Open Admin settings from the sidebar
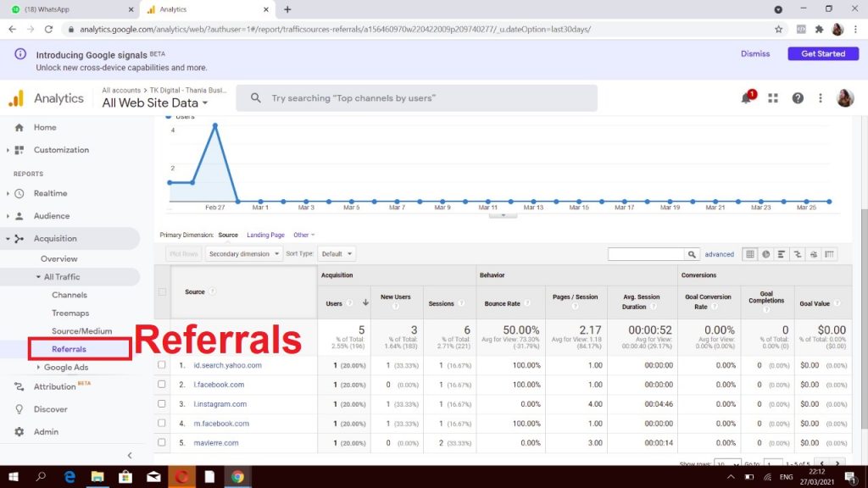Viewport: 868px width, 488px height. (46, 432)
